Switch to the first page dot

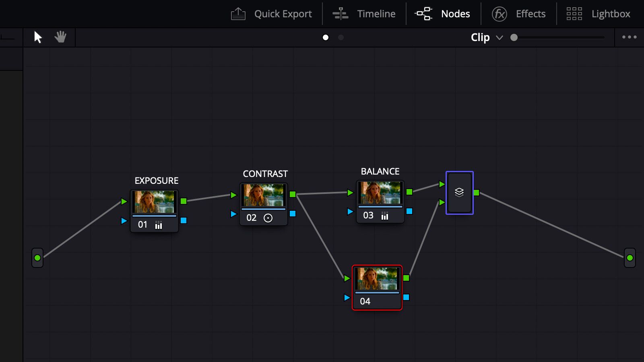pos(326,37)
